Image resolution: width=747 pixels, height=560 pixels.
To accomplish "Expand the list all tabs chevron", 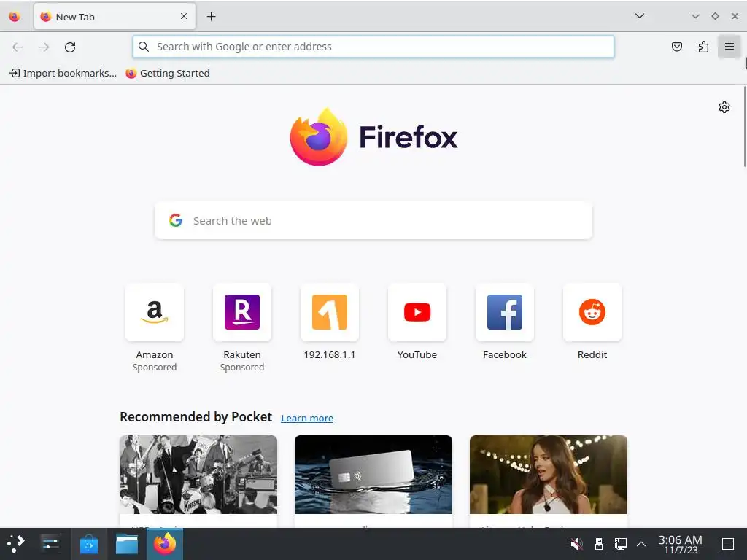I will [639, 16].
